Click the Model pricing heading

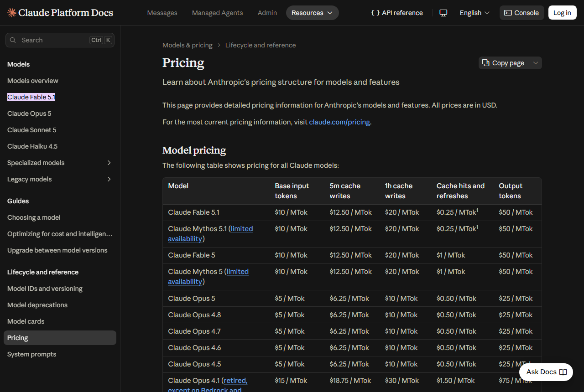click(194, 150)
